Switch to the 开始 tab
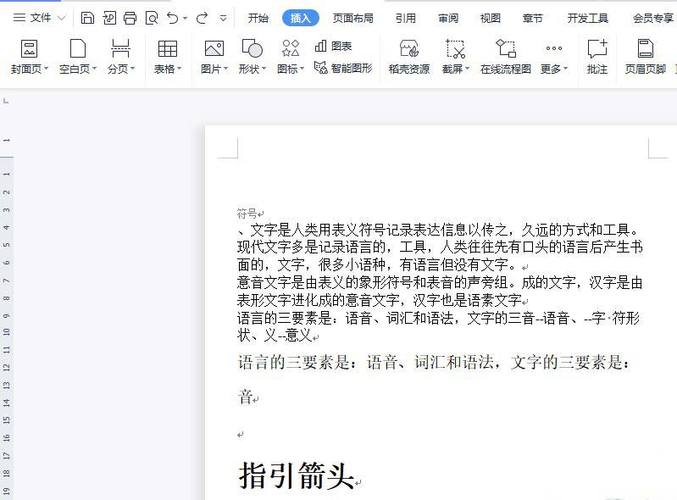Image resolution: width=677 pixels, height=500 pixels. point(258,18)
